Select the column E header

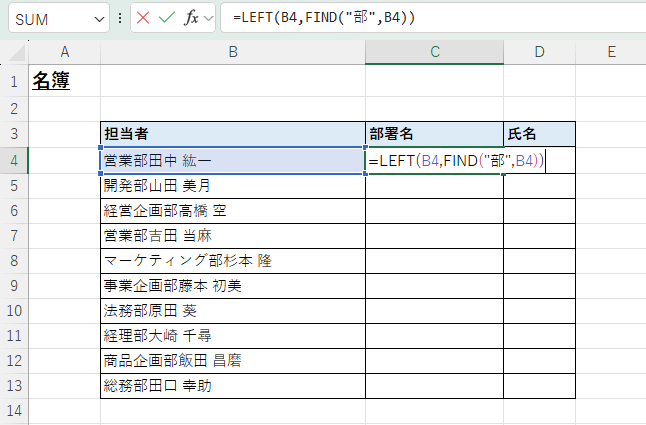[x=610, y=52]
